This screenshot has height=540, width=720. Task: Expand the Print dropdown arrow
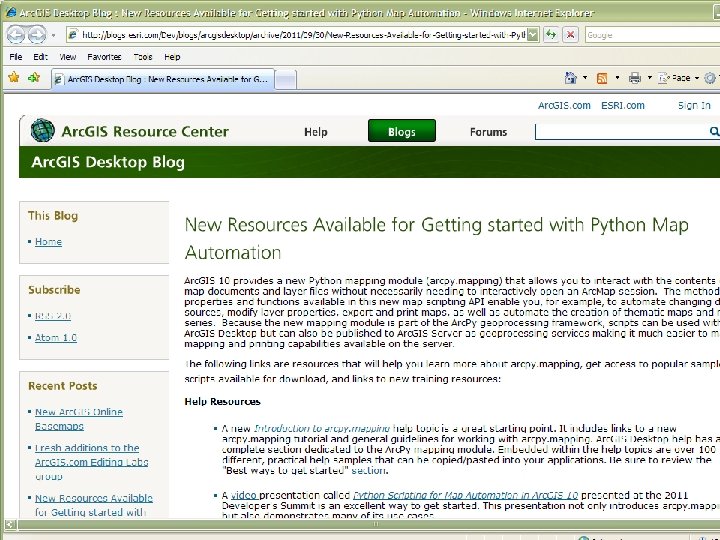(x=649, y=78)
